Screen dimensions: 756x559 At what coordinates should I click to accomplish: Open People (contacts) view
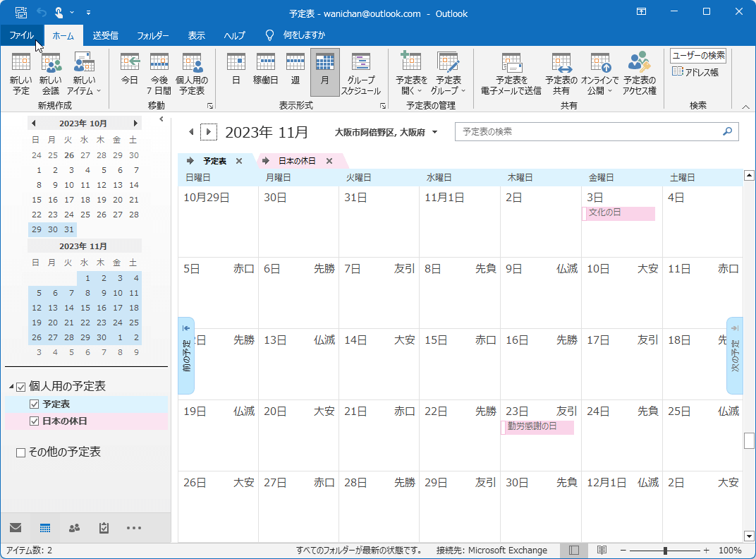(74, 528)
